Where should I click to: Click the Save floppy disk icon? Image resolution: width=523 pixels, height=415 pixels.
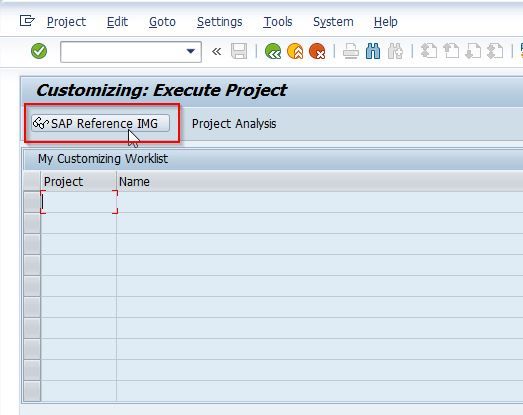(x=239, y=51)
